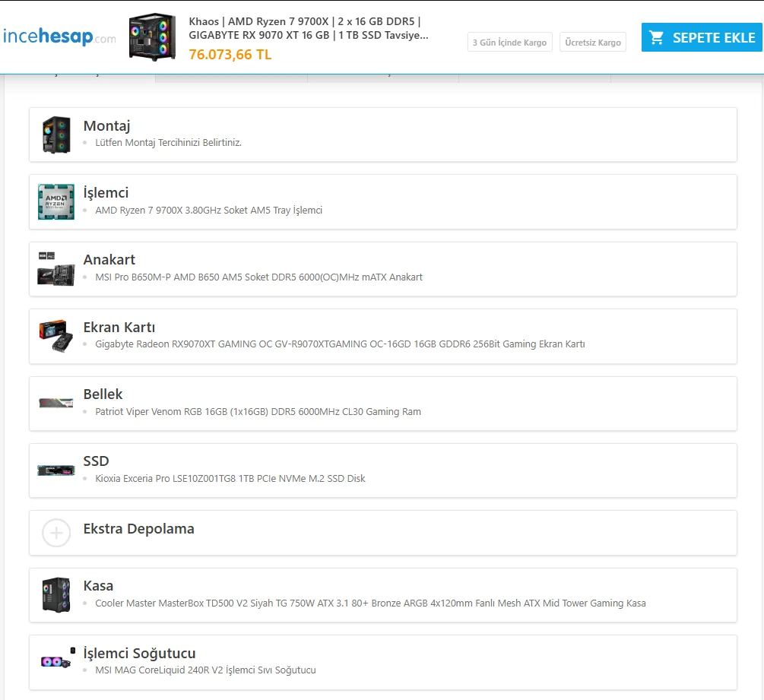Select 'AMD Ryzen 7 9700X 3.80GHz' processor text
This screenshot has width=764, height=700.
tap(208, 210)
